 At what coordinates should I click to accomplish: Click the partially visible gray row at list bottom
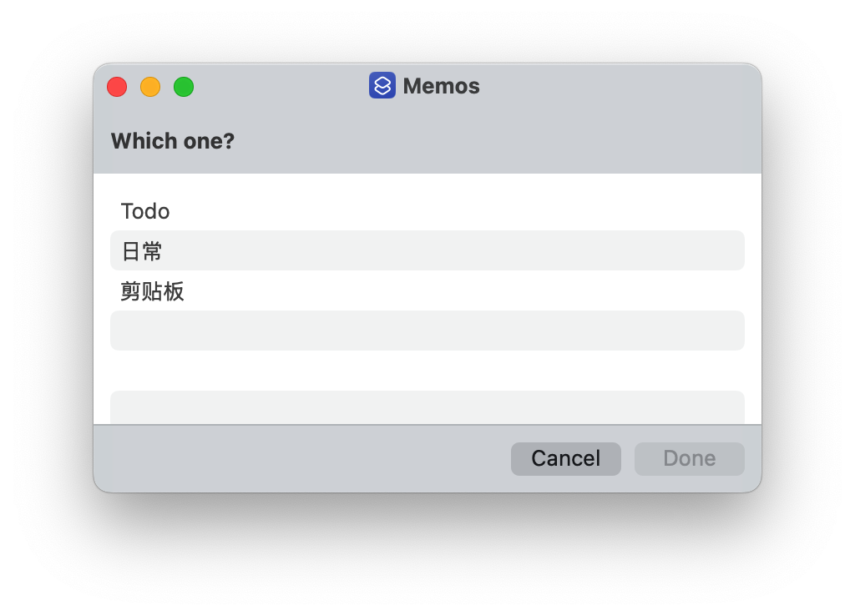(427, 407)
